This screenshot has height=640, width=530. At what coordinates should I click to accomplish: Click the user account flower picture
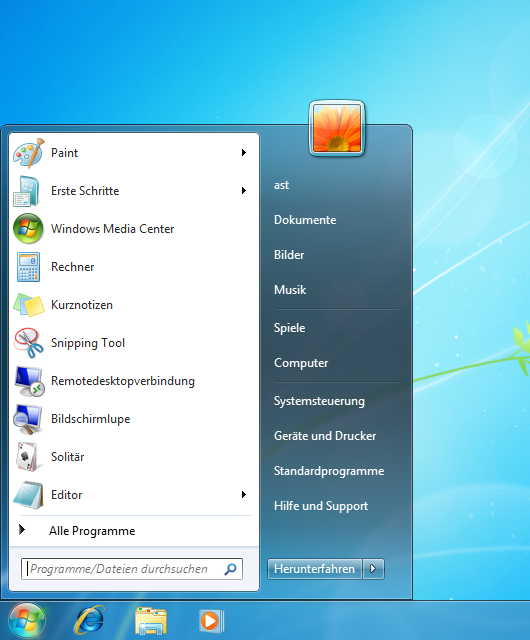pyautogui.click(x=337, y=128)
